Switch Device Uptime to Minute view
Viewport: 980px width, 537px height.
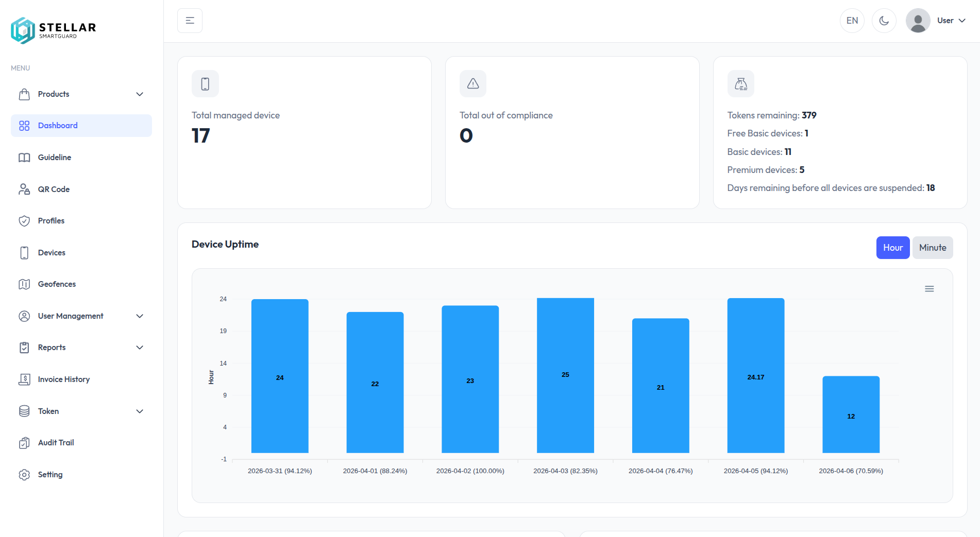932,248
